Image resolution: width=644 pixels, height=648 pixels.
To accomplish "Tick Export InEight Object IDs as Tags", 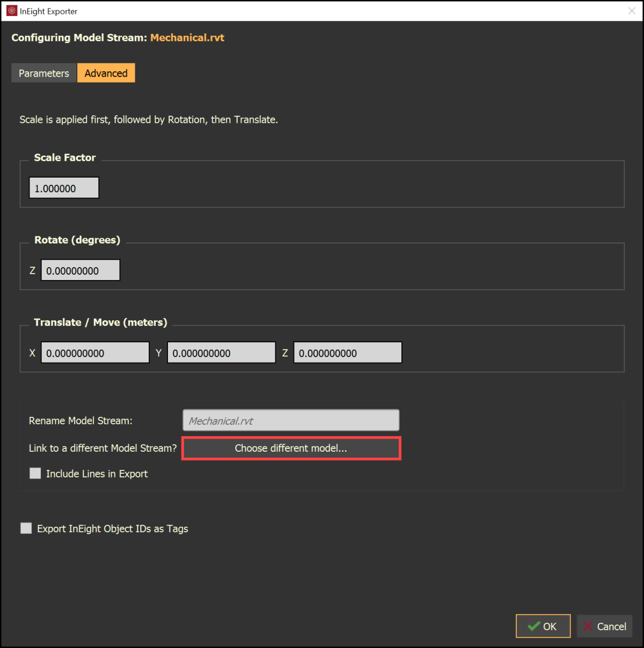I will (26, 528).
